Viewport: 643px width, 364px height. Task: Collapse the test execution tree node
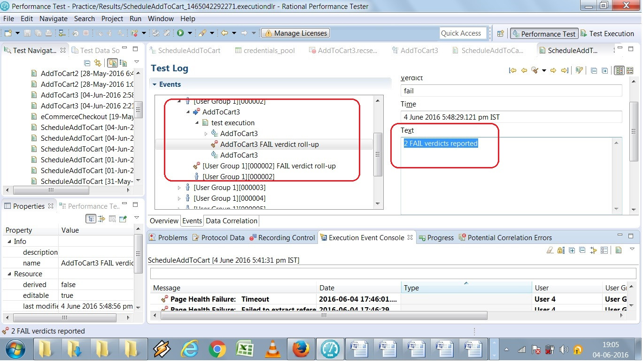(197, 123)
